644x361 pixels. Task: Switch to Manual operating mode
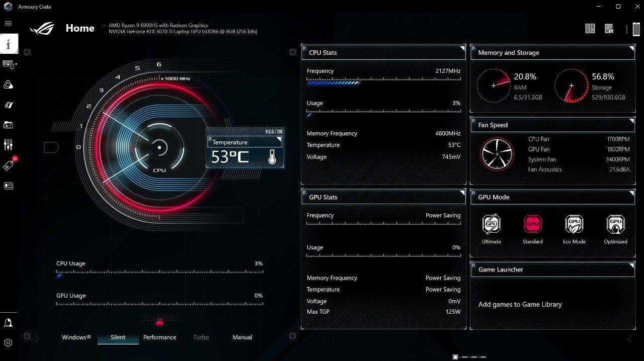click(x=242, y=337)
